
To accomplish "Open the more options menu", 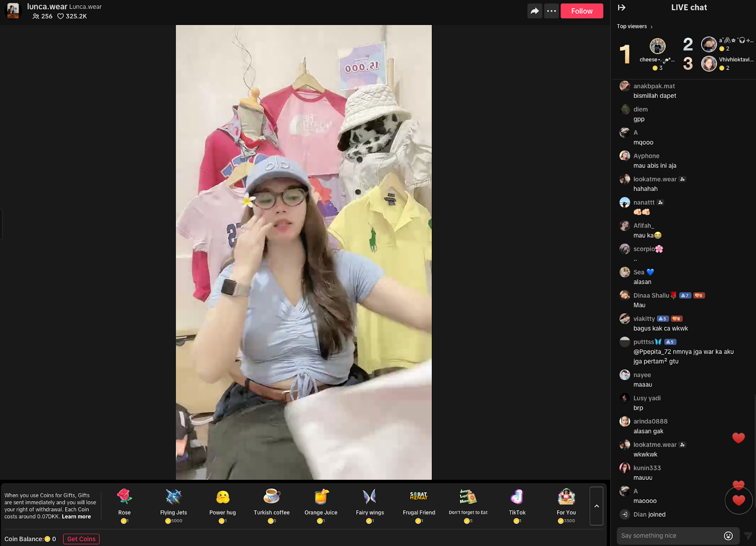I will point(551,10).
